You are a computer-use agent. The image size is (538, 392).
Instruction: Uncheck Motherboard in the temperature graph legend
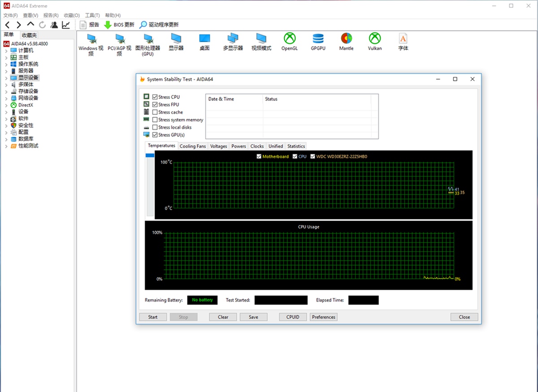tap(259, 156)
